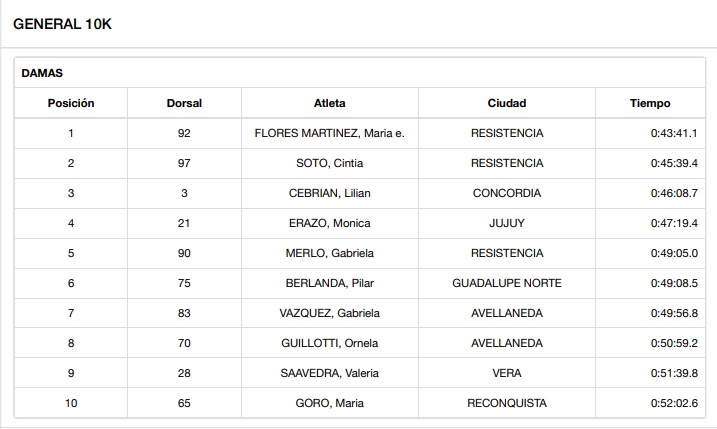Click the Atleta column header
Viewport: 717px width, 429px height.
coord(329,103)
